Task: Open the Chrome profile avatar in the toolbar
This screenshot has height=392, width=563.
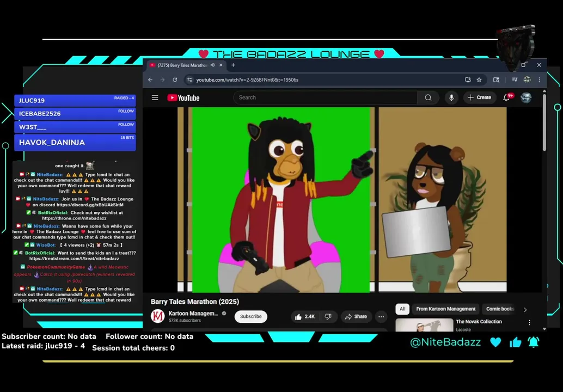Action: tap(527, 79)
